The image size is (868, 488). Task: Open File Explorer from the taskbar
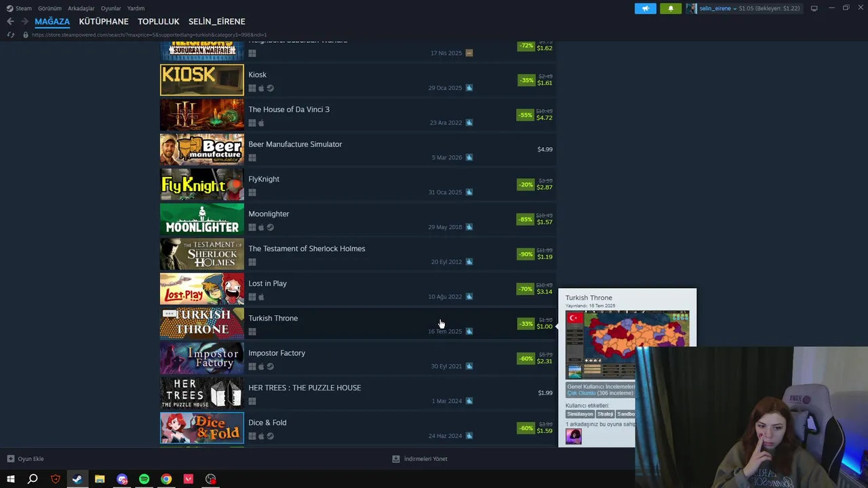pyautogui.click(x=100, y=479)
